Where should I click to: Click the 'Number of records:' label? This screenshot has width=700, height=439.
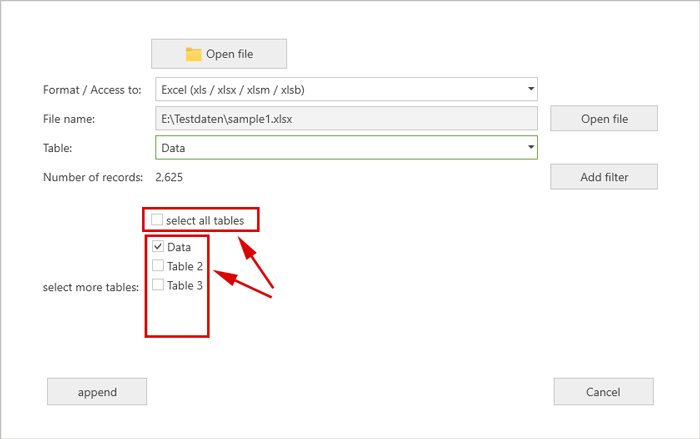pyautogui.click(x=93, y=177)
